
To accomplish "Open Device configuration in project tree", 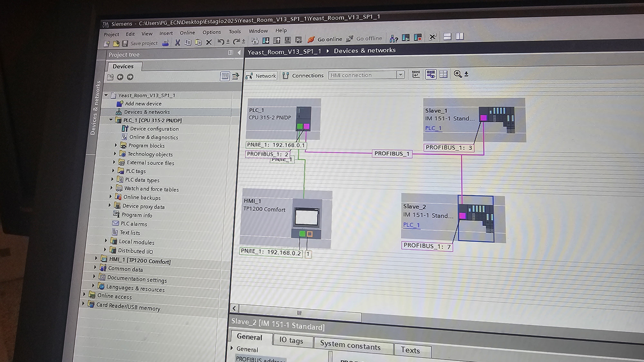I will pyautogui.click(x=154, y=129).
